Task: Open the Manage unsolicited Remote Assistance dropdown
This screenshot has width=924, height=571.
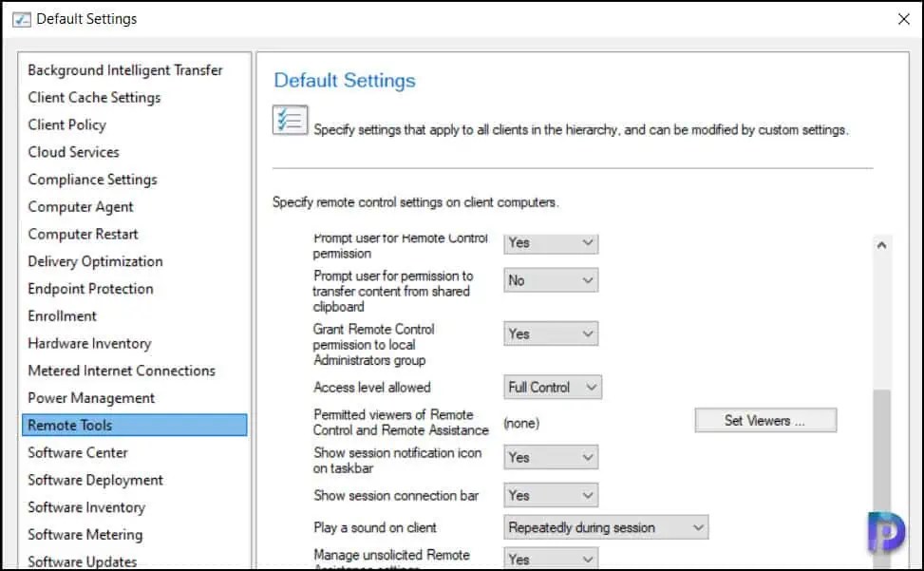Action: coord(550,559)
